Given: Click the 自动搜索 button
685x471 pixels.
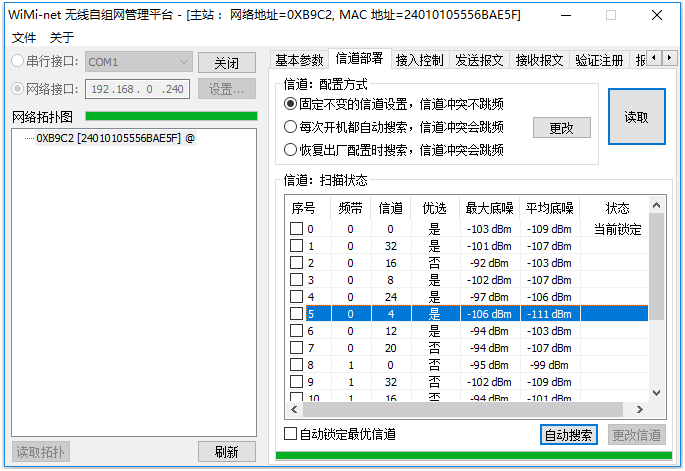Looking at the screenshot, I should [568, 435].
